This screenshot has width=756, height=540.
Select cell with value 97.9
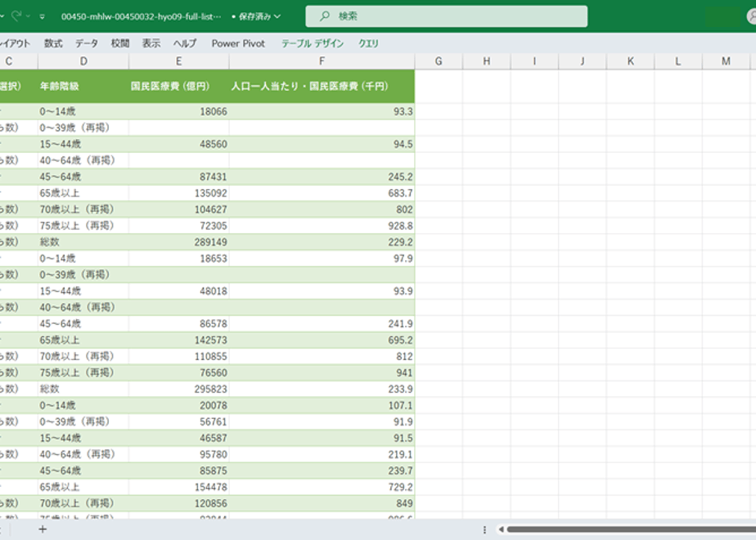322,259
